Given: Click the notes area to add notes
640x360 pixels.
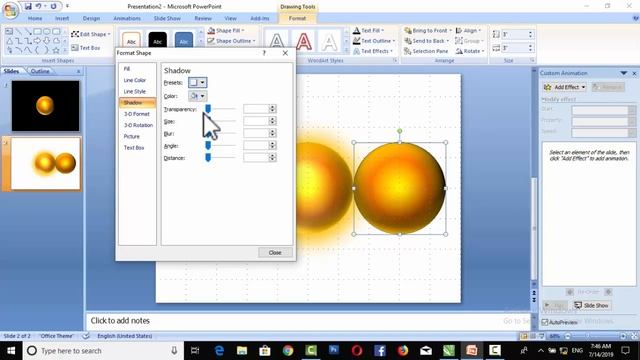Looking at the screenshot, I should point(309,321).
